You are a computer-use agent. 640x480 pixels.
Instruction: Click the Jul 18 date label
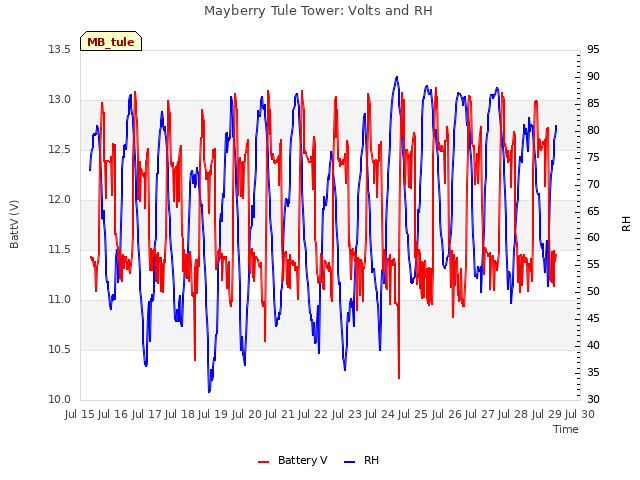click(x=180, y=414)
